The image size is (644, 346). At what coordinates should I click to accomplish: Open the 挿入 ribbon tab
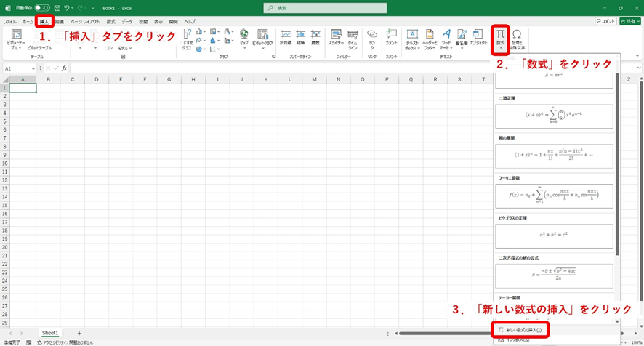46,22
